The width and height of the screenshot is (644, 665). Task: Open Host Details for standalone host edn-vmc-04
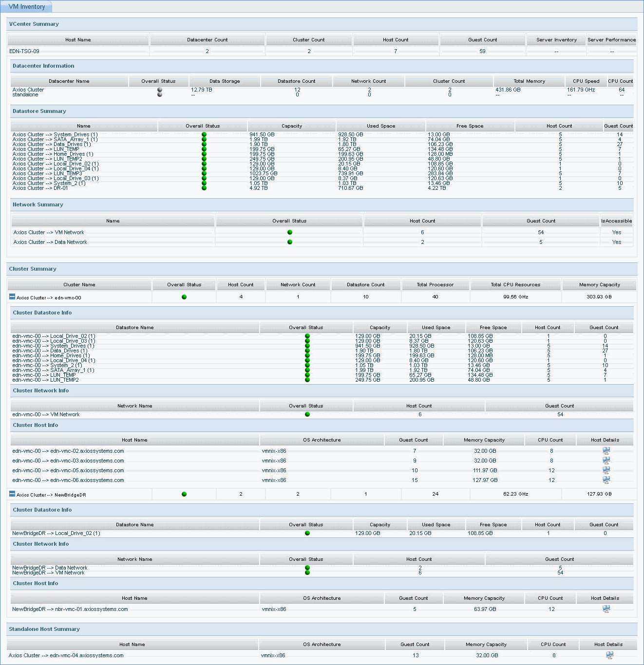point(608,655)
